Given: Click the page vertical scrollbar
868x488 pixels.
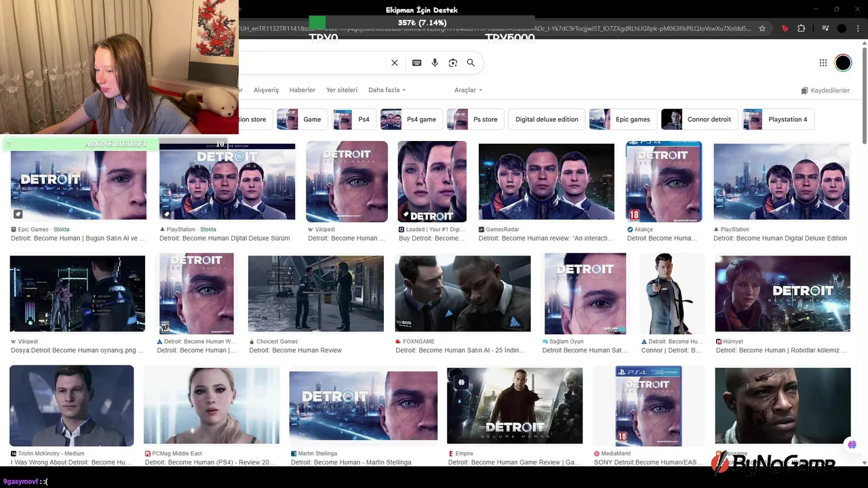Looking at the screenshot, I should point(864,95).
